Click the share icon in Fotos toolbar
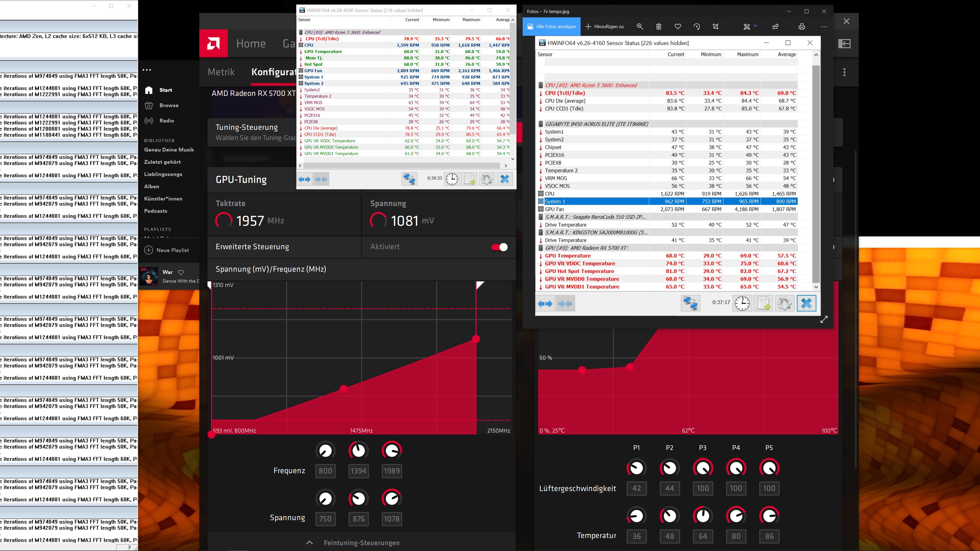This screenshot has width=980, height=551. (x=775, y=27)
